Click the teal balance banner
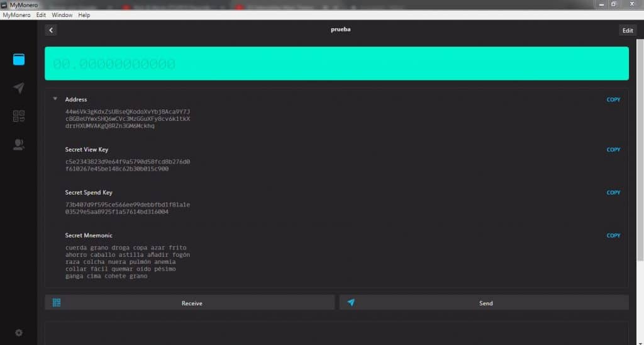Viewport: 644px width, 345px height. 337,64
